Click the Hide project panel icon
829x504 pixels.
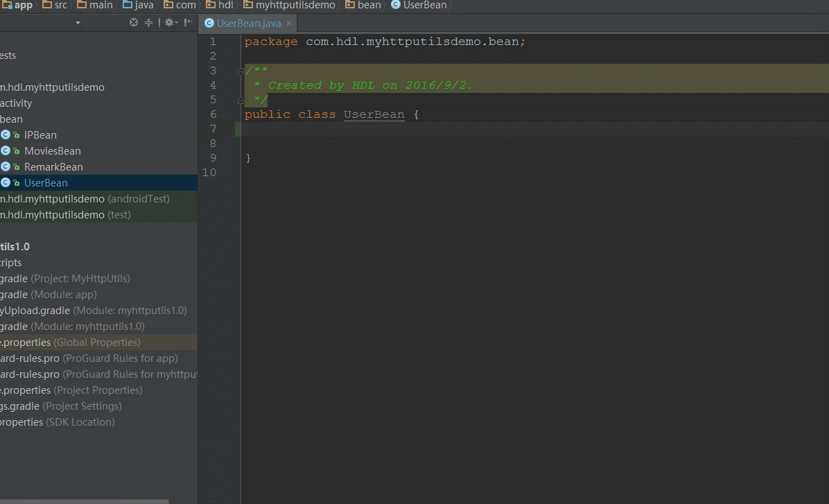[188, 23]
